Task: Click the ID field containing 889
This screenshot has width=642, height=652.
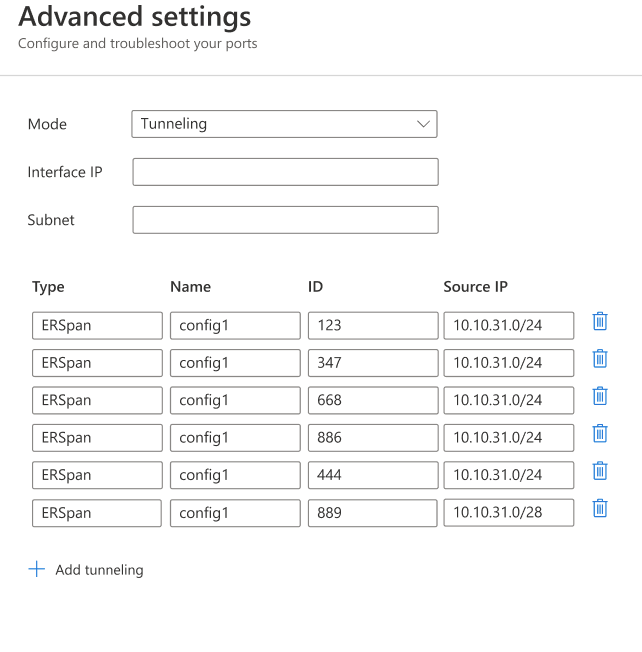Action: coord(372,513)
